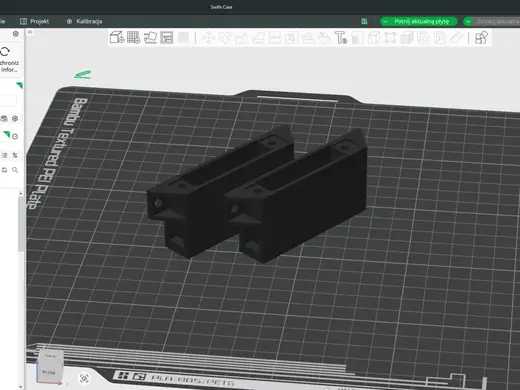This screenshot has width=520, height=390.
Task: Run Auto orient from the toolbar
Action: pyautogui.click(x=150, y=37)
